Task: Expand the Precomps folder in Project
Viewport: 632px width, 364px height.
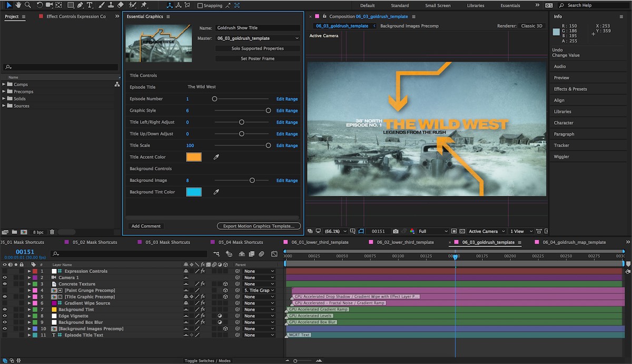Action: coord(4,92)
